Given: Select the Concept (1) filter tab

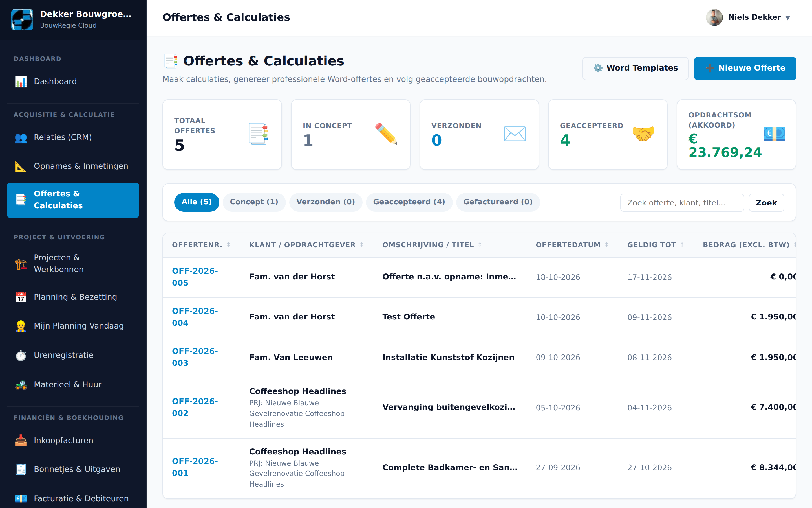Looking at the screenshot, I should (254, 202).
